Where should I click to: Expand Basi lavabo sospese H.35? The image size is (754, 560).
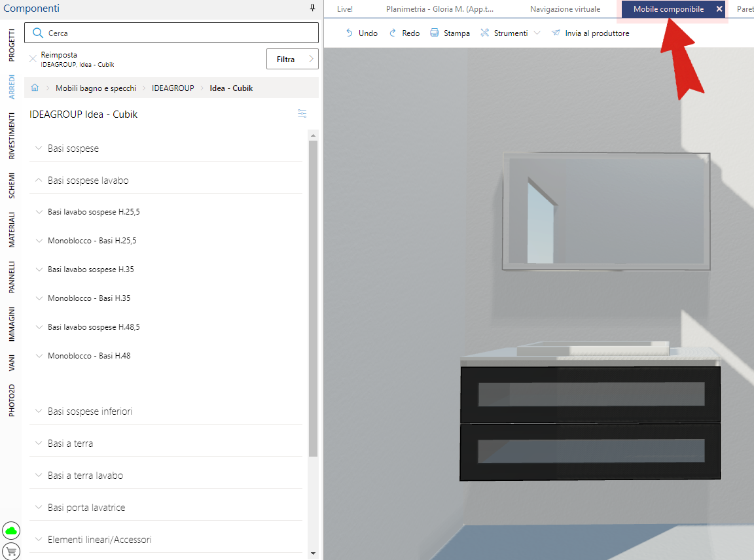tap(39, 269)
